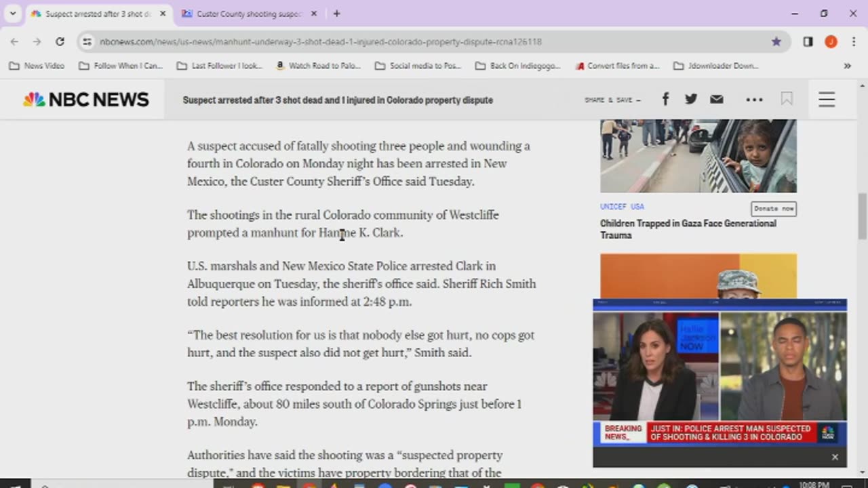Viewport: 868px width, 488px height.
Task: Open the Back On Indiegogo bookmark folder
Action: [x=518, y=66]
